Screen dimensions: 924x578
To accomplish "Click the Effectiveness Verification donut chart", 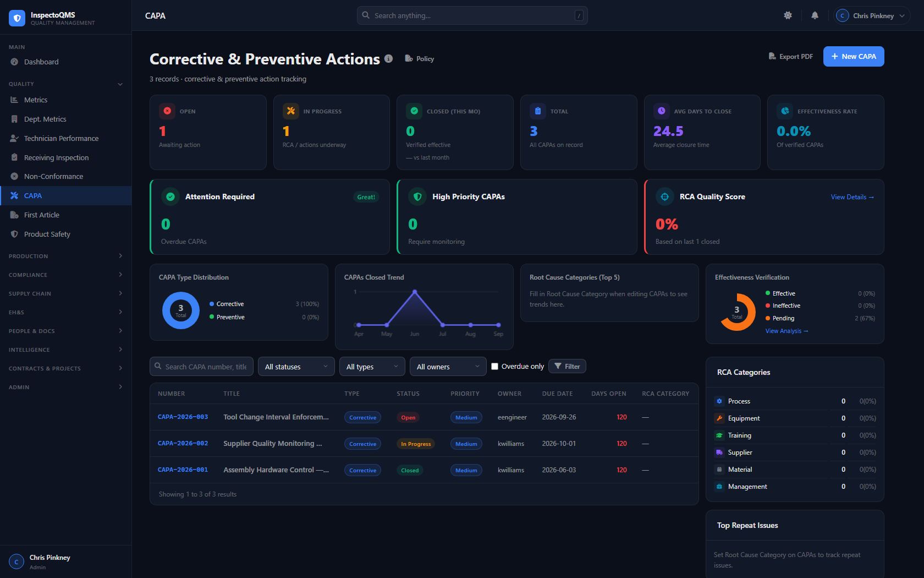I will [737, 312].
